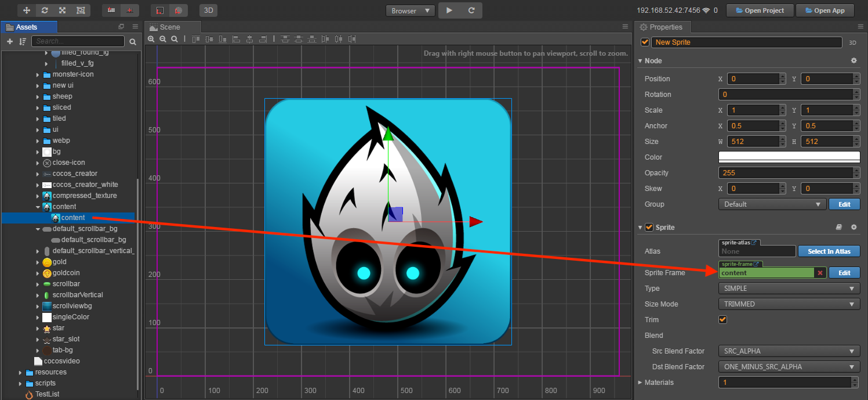The height and width of the screenshot is (400, 868).
Task: Expand the monster-icon folder
Action: click(38, 74)
